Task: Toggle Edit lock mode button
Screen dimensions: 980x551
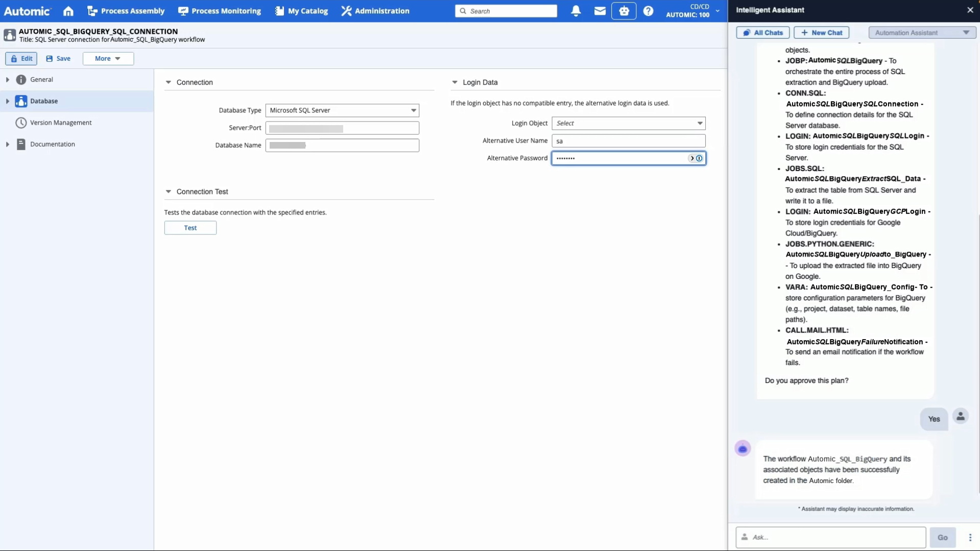Action: 21,59
